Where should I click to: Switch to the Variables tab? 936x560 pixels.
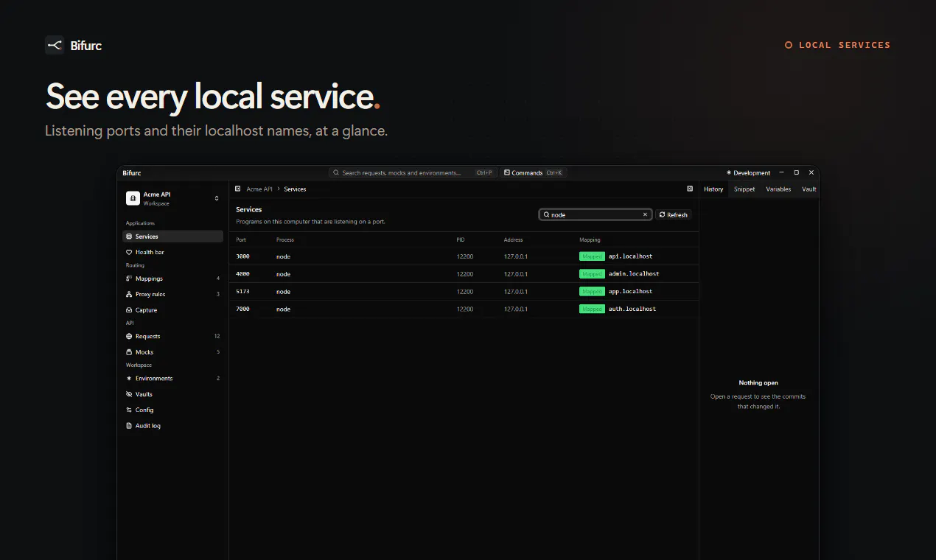778,189
